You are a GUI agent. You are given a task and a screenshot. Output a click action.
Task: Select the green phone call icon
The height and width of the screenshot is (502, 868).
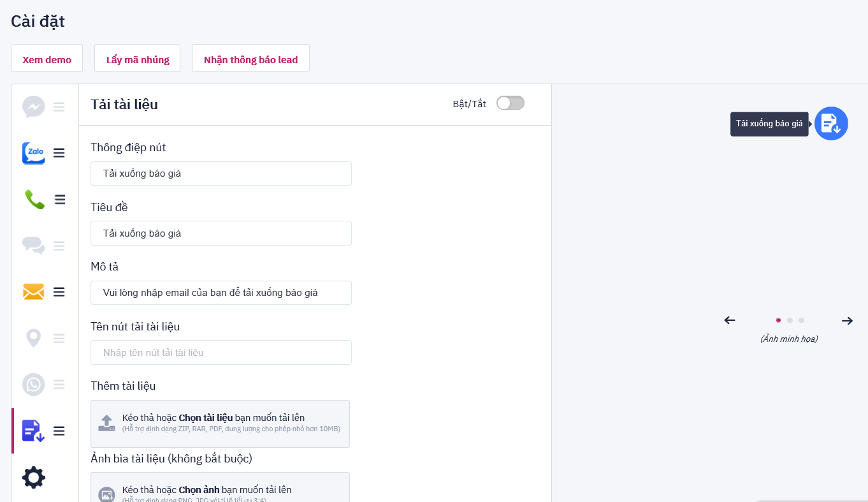click(34, 200)
